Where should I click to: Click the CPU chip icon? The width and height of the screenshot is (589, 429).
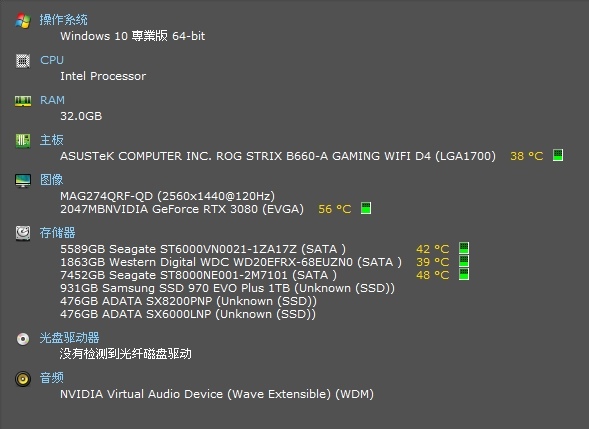click(x=23, y=61)
